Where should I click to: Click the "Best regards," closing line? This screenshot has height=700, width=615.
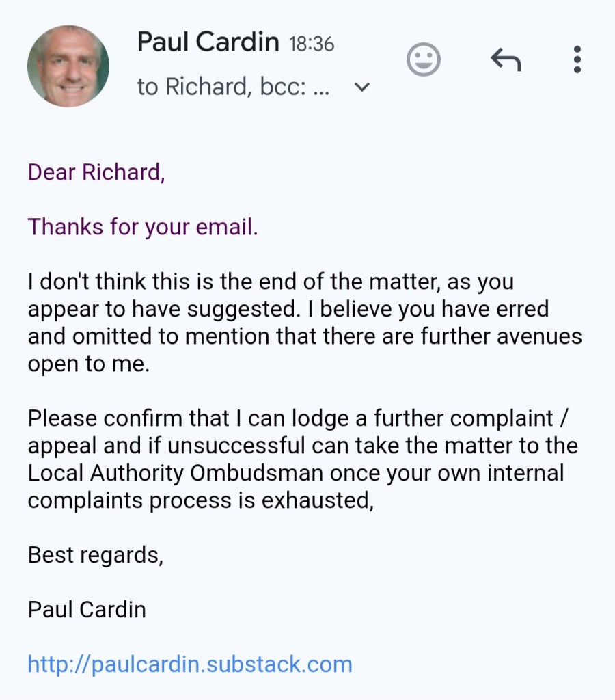[96, 554]
